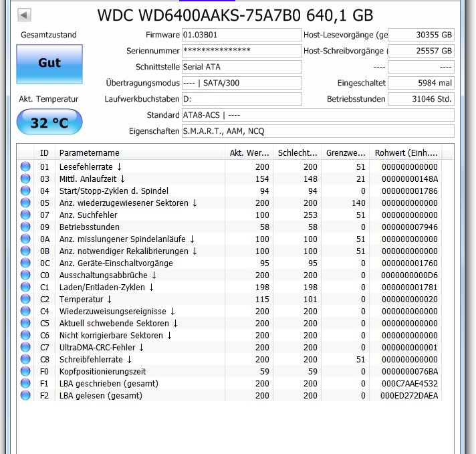This screenshot has width=476, height=454.
Task: Go to previous disk with back arrow
Action: point(24,15)
